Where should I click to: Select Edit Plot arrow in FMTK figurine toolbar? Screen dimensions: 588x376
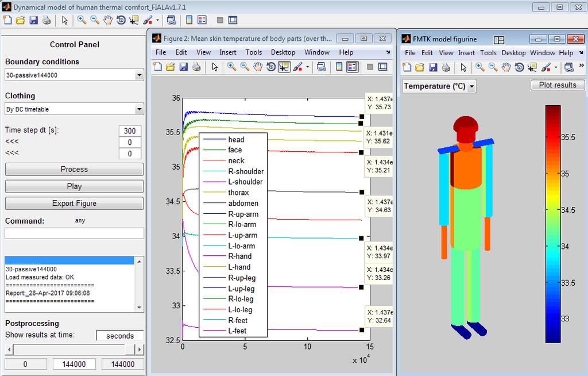(x=464, y=67)
